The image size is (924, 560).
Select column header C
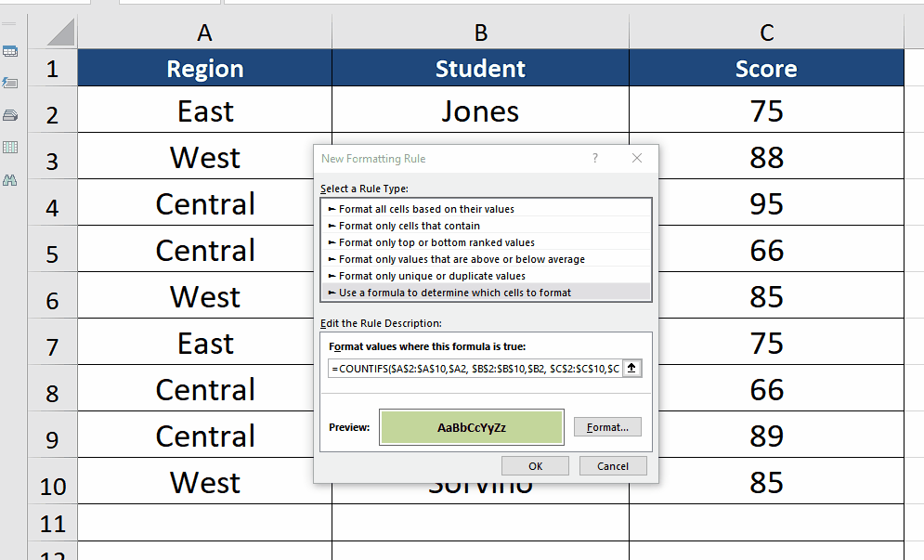click(766, 33)
